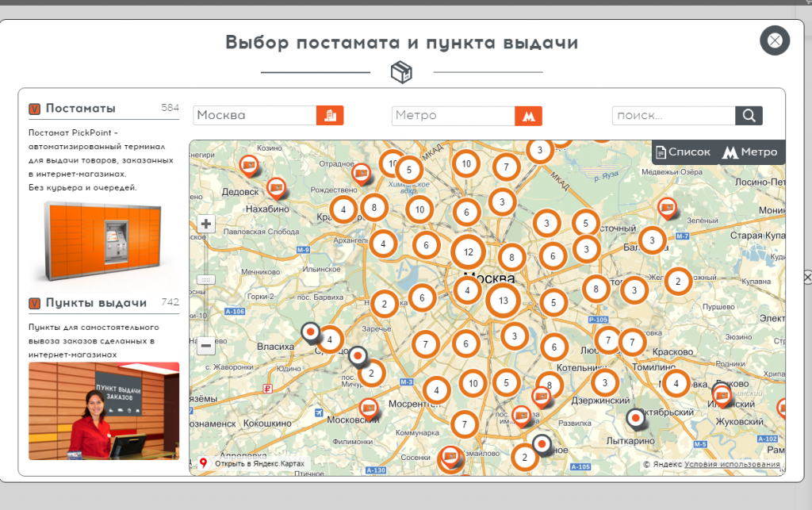Click the search input field

[673, 116]
